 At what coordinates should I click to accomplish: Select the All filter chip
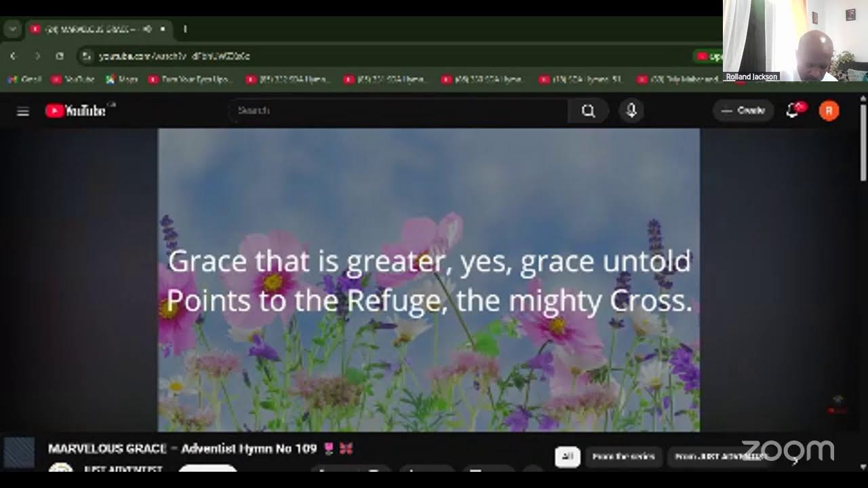568,457
